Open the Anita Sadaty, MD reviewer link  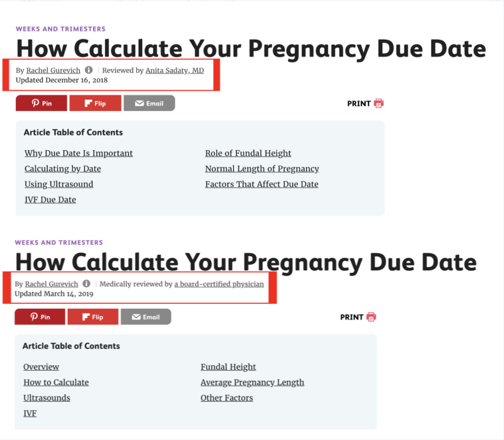pos(174,70)
